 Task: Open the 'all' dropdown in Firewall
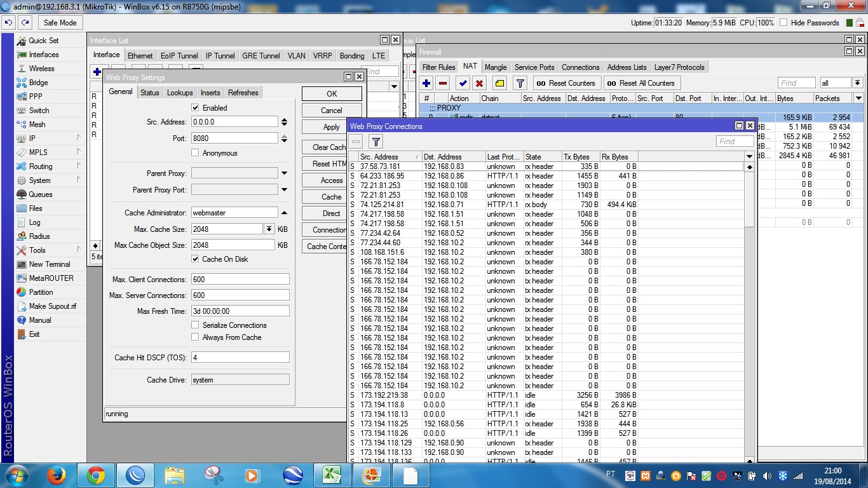point(857,83)
